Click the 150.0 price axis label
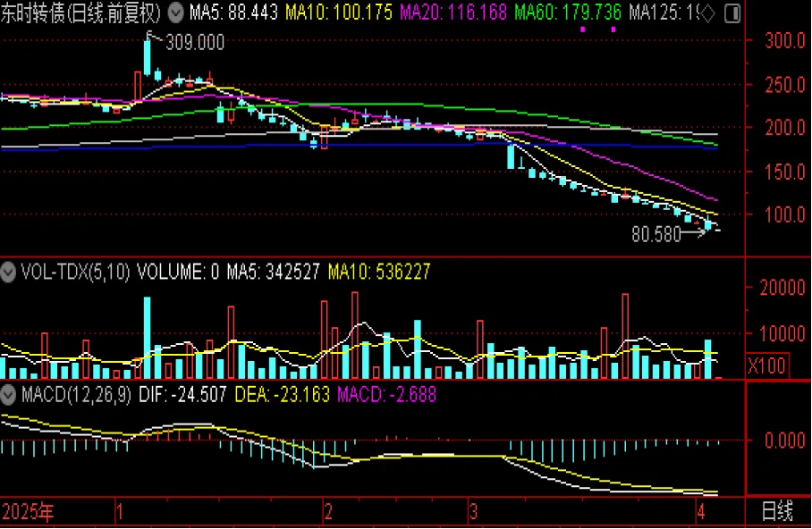Viewport: 812px width, 529px height. point(785,172)
